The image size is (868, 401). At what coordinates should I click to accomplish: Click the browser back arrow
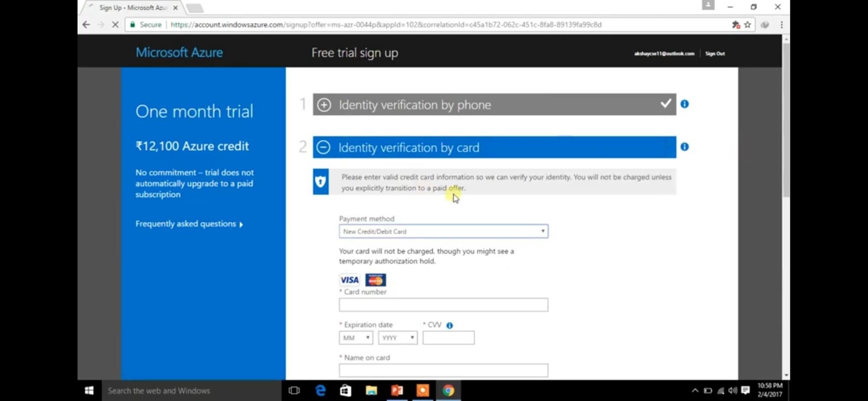tap(86, 25)
